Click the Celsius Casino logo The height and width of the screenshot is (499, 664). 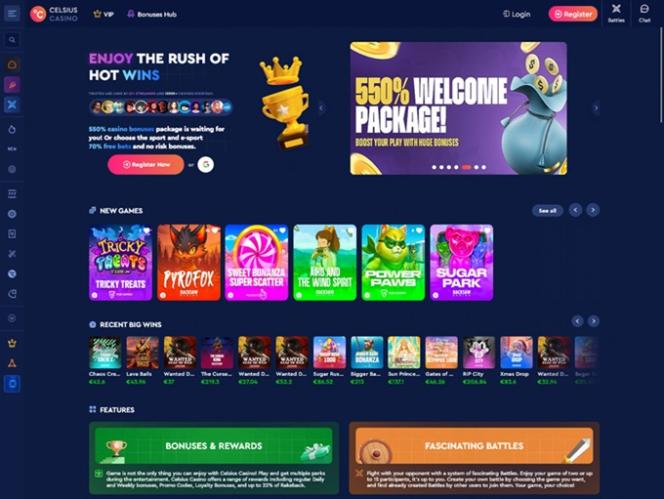54,14
